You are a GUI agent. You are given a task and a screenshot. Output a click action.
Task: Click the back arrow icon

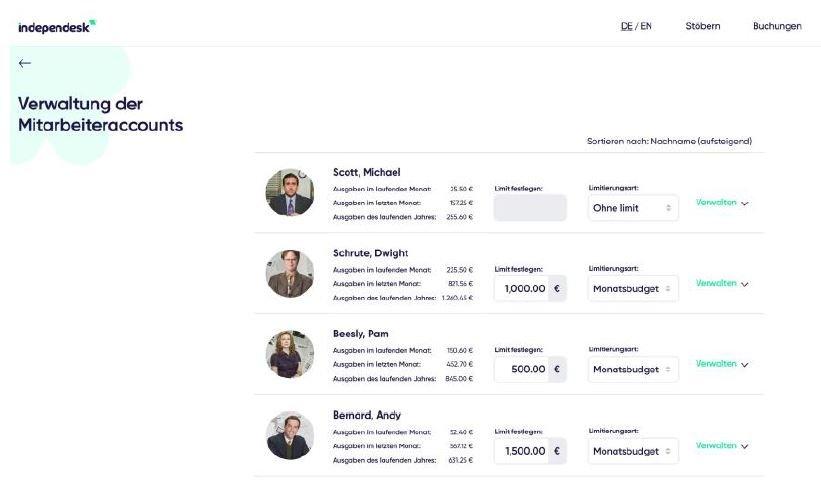pyautogui.click(x=25, y=63)
